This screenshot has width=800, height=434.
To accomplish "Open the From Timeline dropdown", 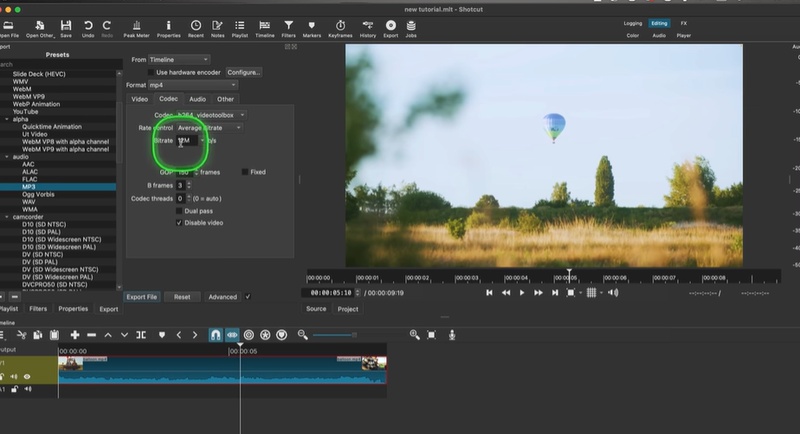I will [179, 60].
